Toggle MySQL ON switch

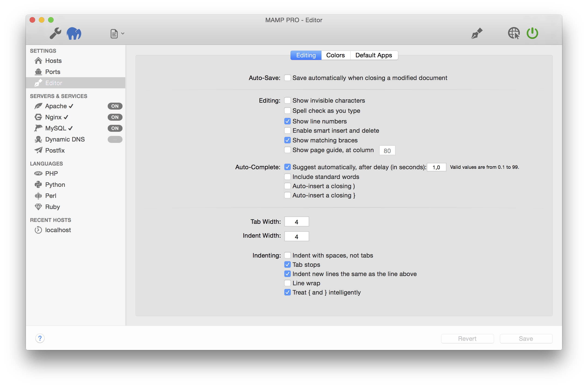point(115,128)
